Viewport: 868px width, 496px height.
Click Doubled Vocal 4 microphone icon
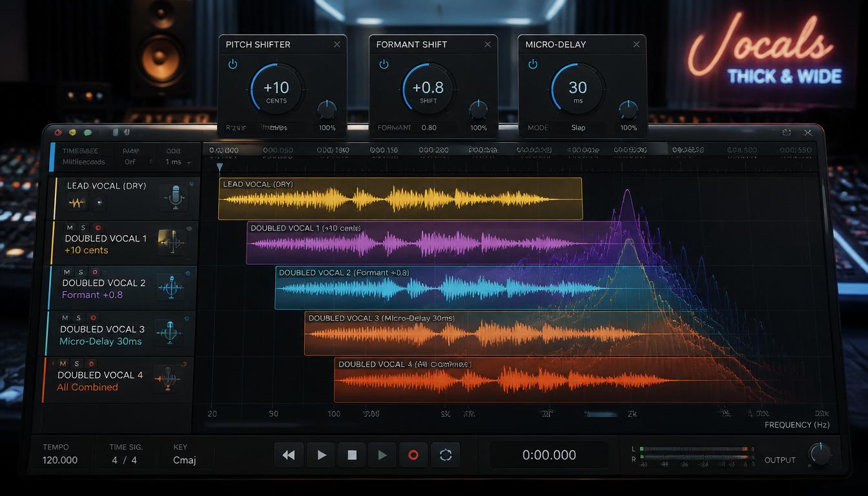pos(167,378)
